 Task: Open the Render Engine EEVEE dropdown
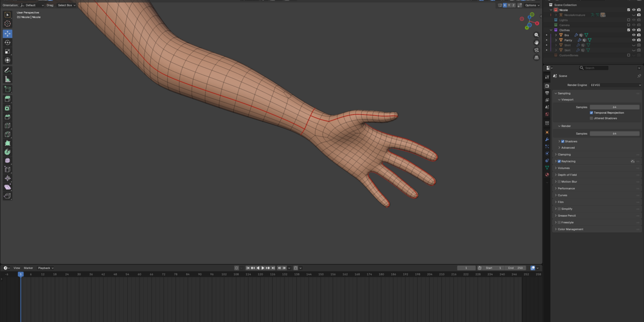[x=615, y=85]
